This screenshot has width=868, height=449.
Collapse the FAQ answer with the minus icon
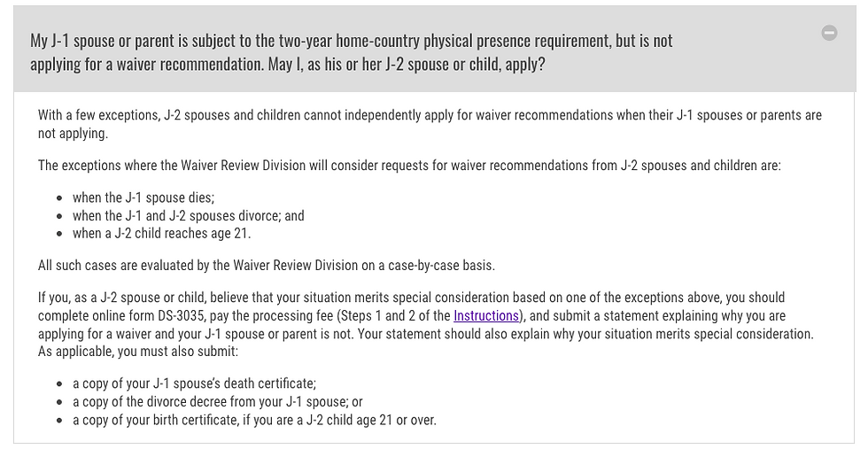pyautogui.click(x=829, y=33)
